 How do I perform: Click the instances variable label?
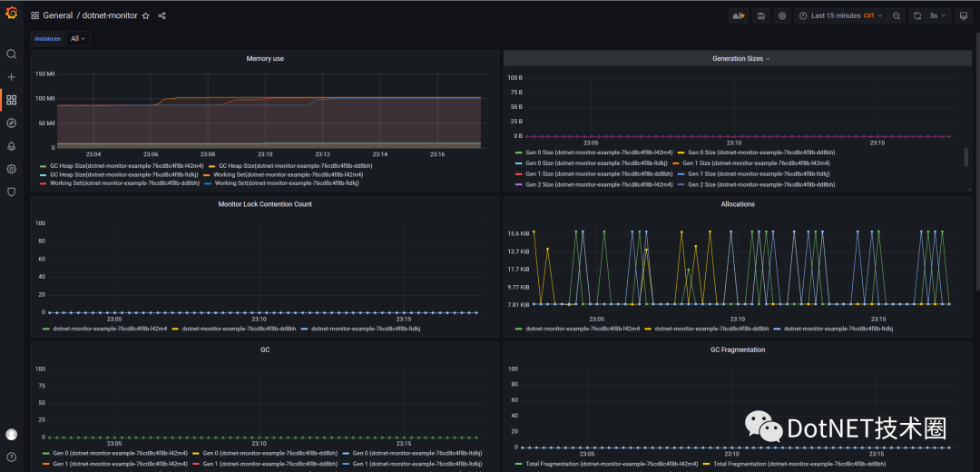tap(47, 39)
